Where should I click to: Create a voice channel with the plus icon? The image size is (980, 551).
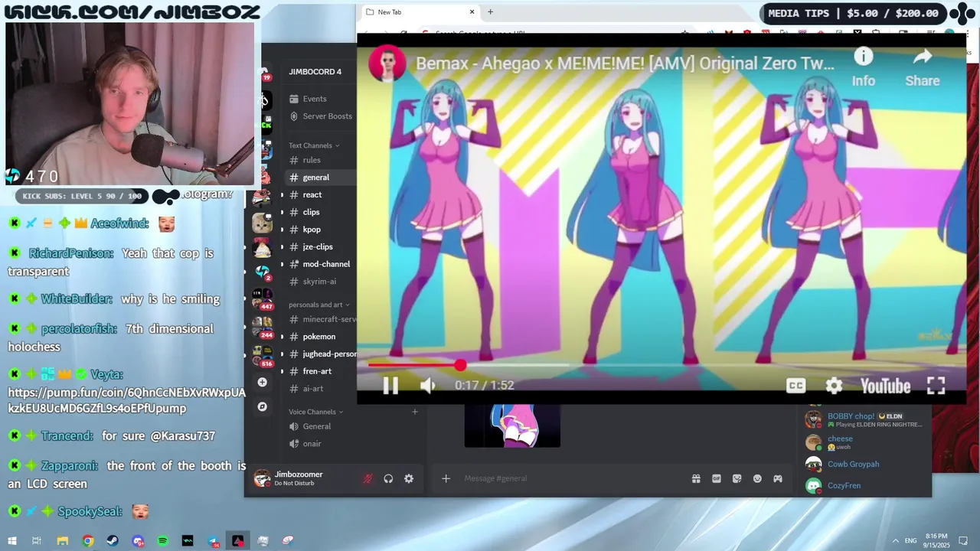(x=415, y=412)
